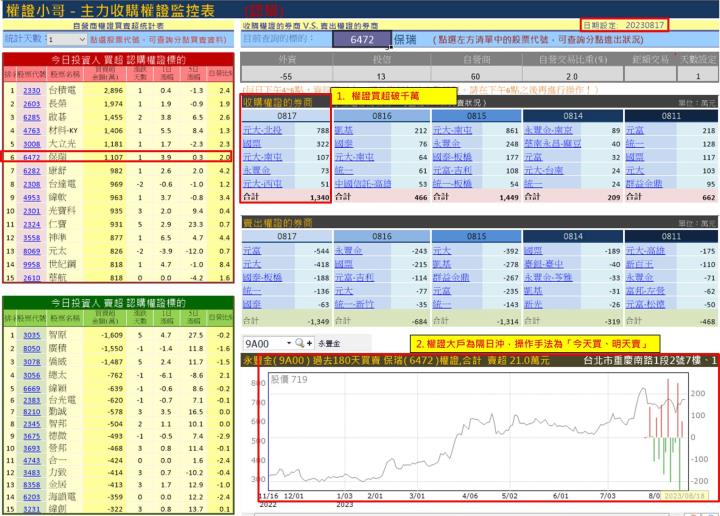Open stock code link 2324

click(32, 224)
